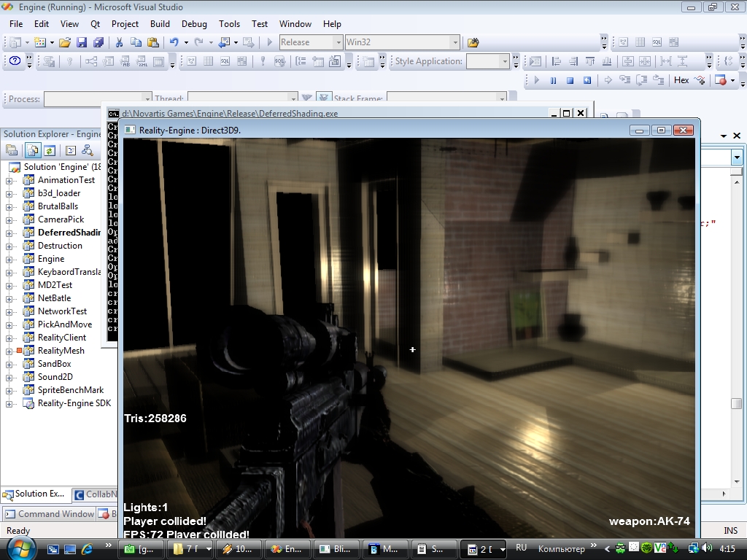The width and height of the screenshot is (747, 560).
Task: Stop debugging with the square stop icon
Action: click(570, 80)
